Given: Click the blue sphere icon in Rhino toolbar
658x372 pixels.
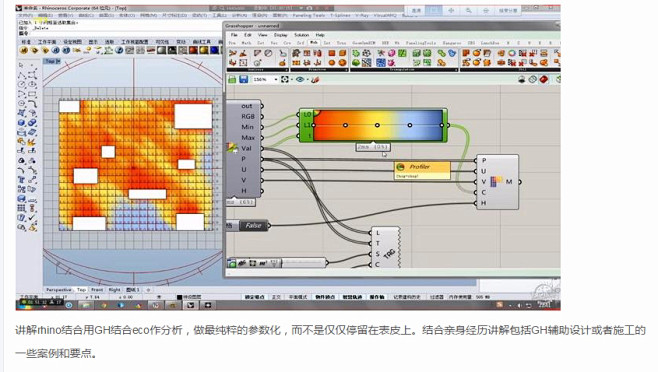Looking at the screenshot, I should tap(214, 50).
